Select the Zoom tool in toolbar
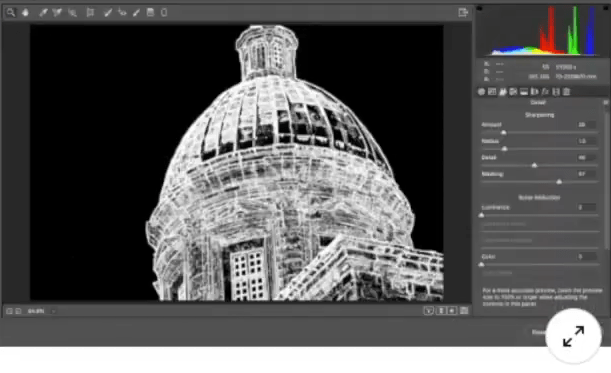 click(11, 12)
